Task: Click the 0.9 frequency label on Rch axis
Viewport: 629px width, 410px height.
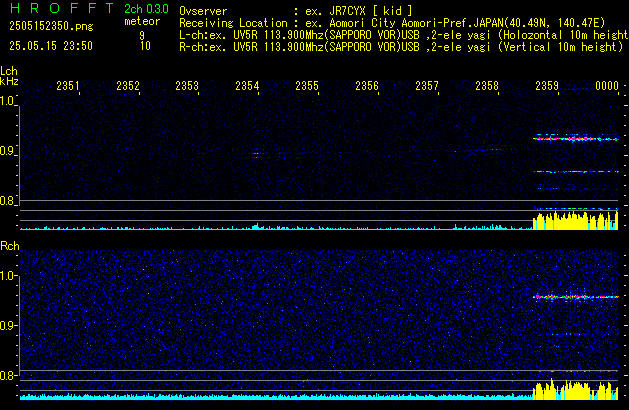Action: 7,325
